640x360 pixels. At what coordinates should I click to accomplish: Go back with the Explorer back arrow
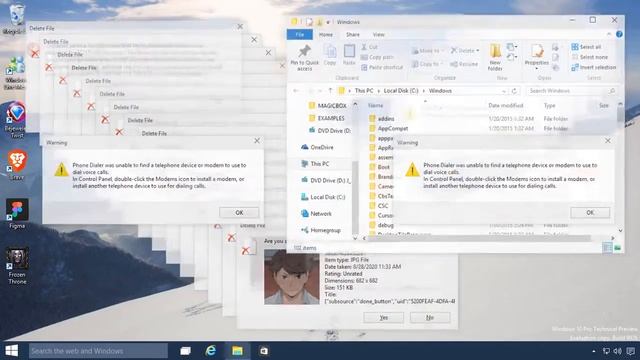[x=296, y=91]
